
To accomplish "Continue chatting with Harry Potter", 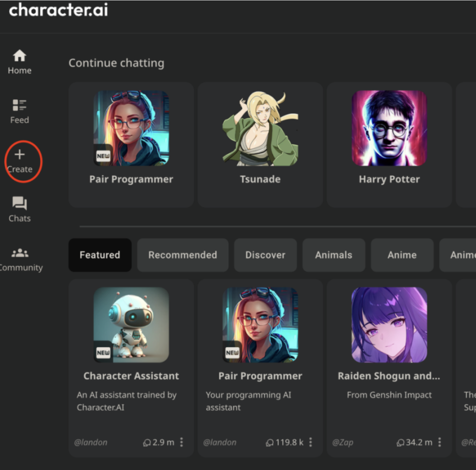I will click(x=389, y=145).
